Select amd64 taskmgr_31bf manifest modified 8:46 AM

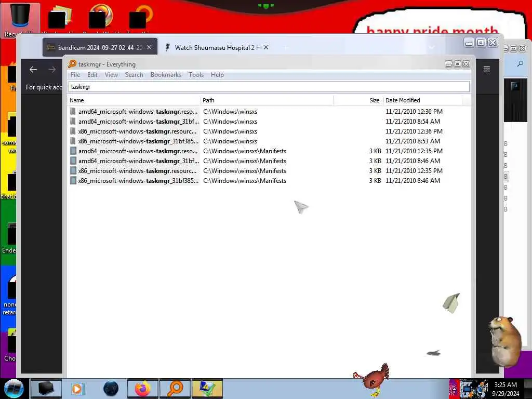[269, 161]
